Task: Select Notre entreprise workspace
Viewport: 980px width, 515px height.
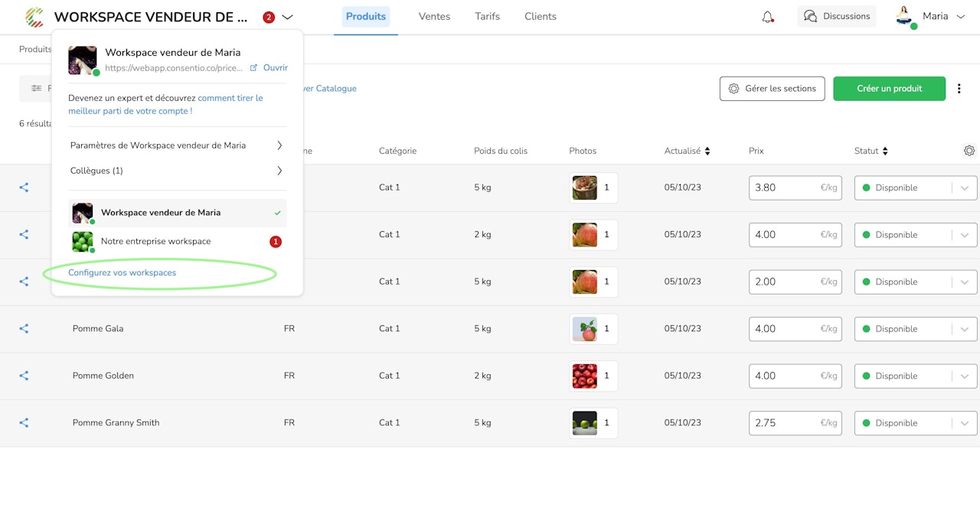Action: [177, 242]
